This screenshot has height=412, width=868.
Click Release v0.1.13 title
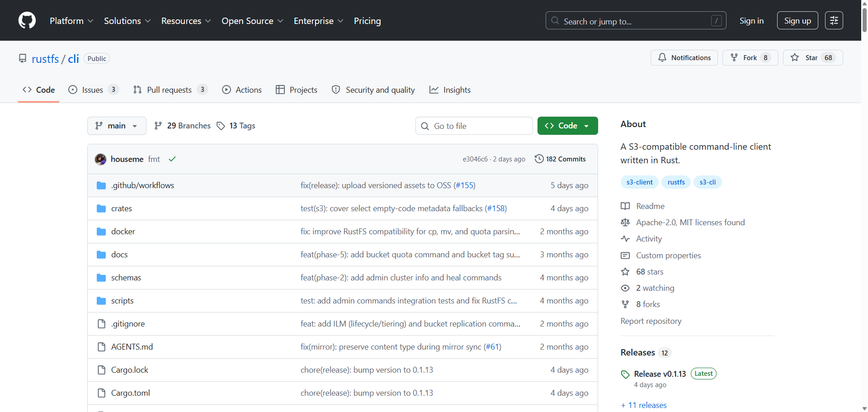coord(660,374)
